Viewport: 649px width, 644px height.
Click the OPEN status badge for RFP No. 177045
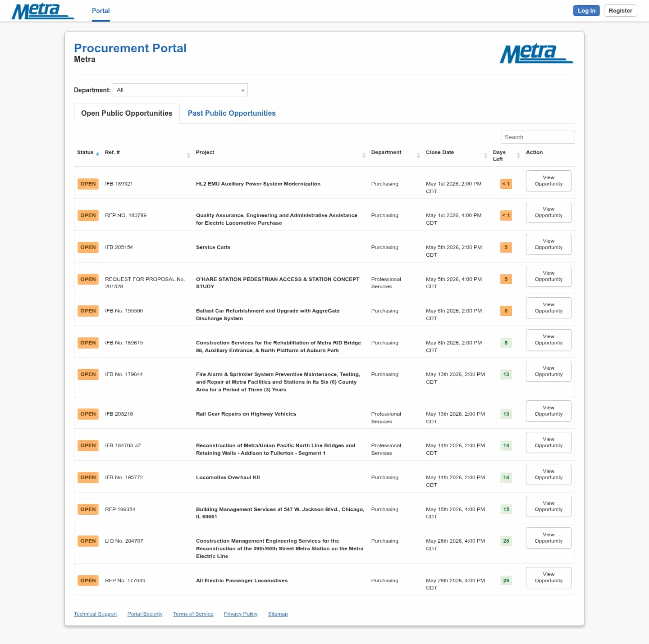[88, 581]
